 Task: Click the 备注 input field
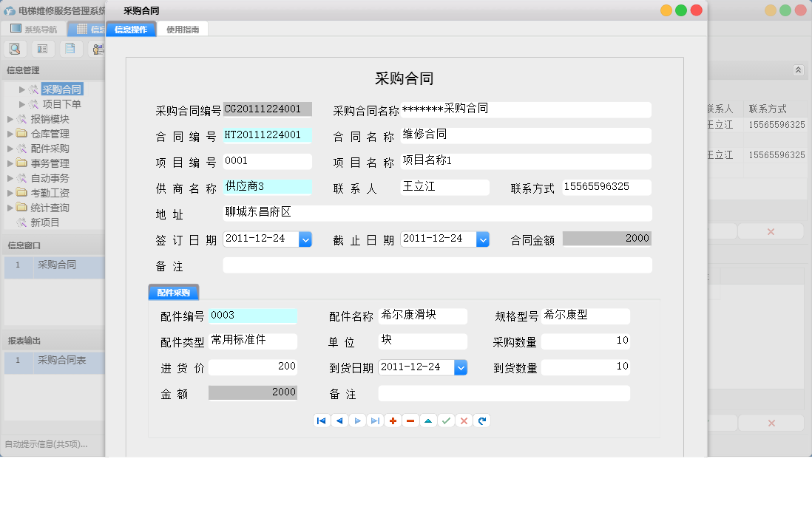click(436, 264)
